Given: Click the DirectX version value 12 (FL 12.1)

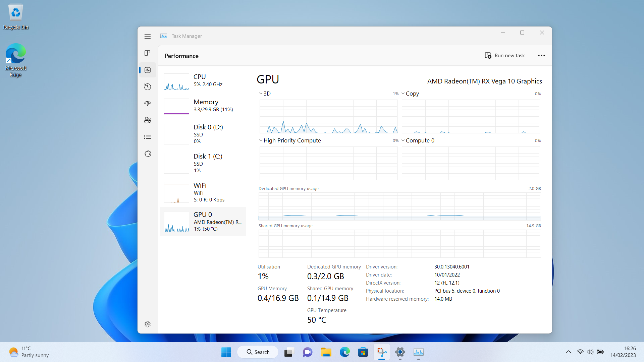Looking at the screenshot, I should click(x=447, y=283).
